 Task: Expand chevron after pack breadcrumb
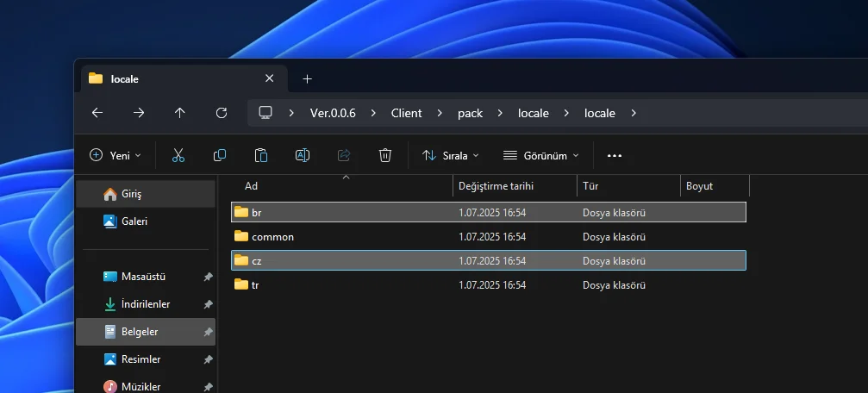tap(501, 113)
